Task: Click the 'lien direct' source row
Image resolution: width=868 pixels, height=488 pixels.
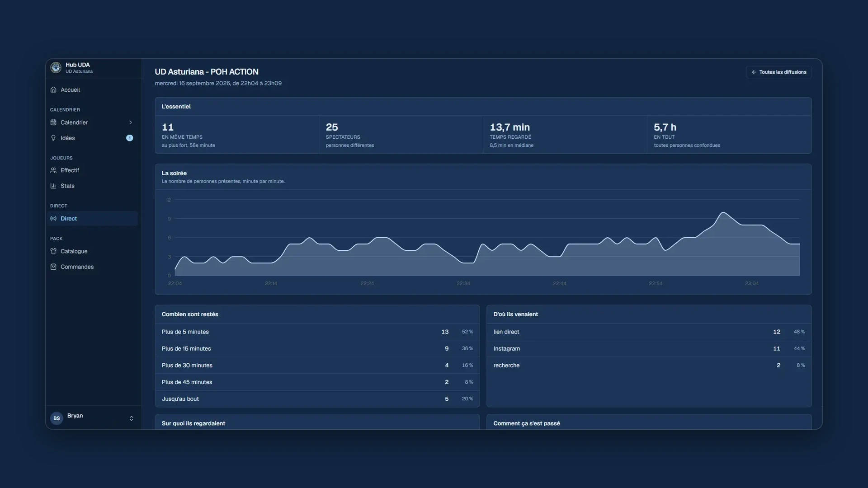Action: click(649, 332)
